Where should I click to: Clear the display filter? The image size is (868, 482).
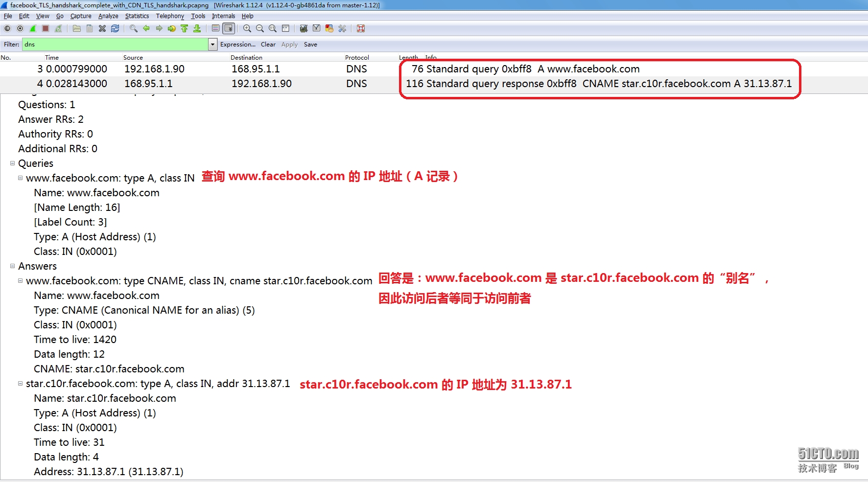coord(268,45)
